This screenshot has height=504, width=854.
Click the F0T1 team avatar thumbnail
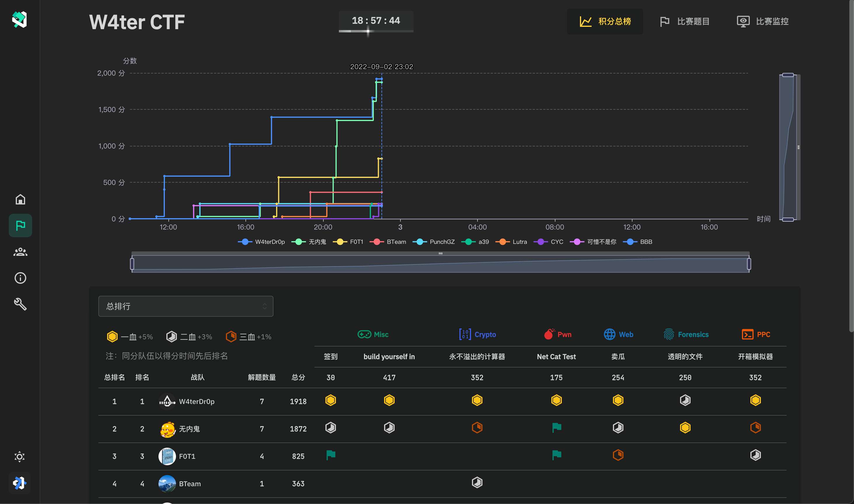tap(167, 456)
